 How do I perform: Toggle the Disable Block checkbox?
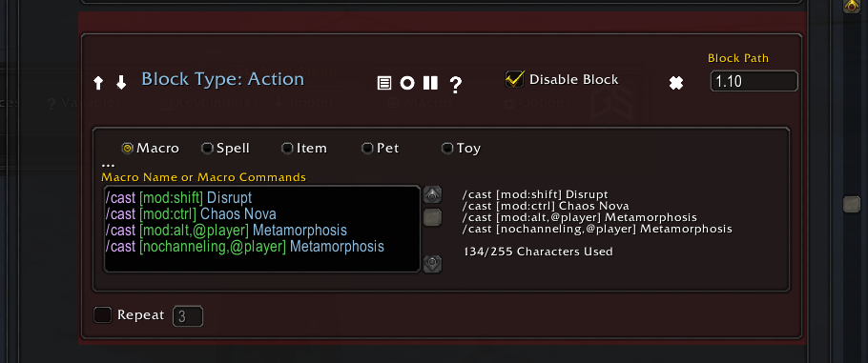pyautogui.click(x=514, y=79)
